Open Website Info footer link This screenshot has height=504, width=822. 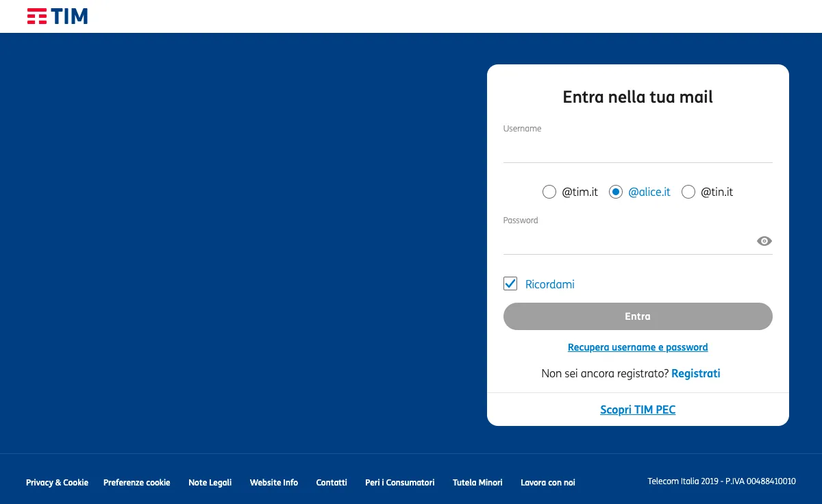pyautogui.click(x=274, y=483)
